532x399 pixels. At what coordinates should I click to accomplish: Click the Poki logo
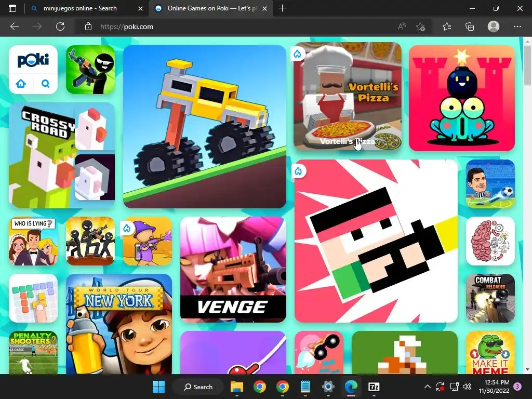pos(33,60)
